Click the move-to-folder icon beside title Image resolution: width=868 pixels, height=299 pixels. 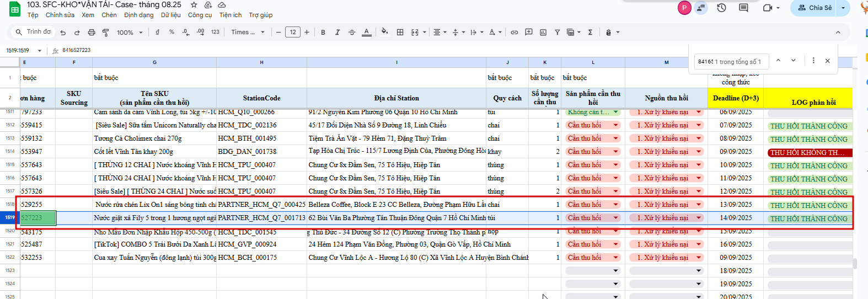[x=208, y=4]
